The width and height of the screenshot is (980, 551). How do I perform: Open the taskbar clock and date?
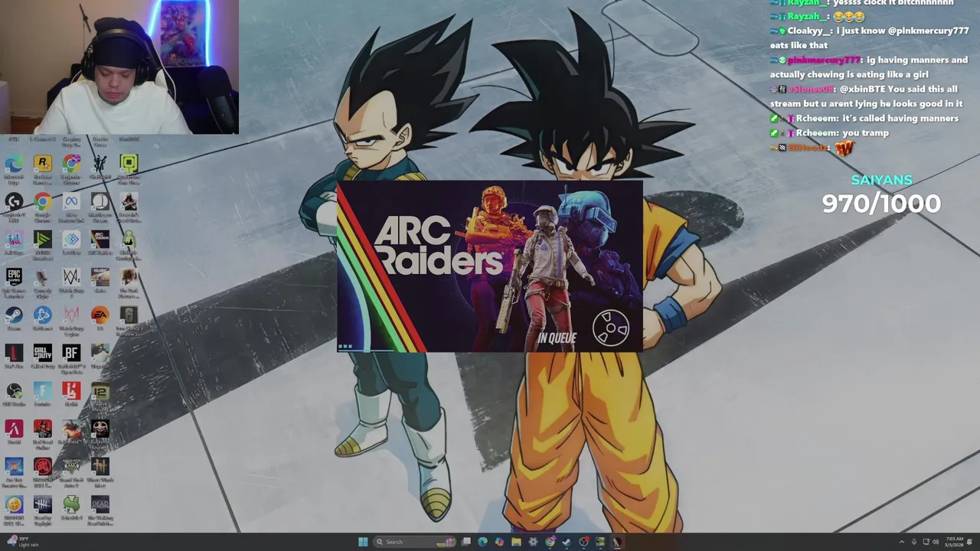pyautogui.click(x=954, y=542)
